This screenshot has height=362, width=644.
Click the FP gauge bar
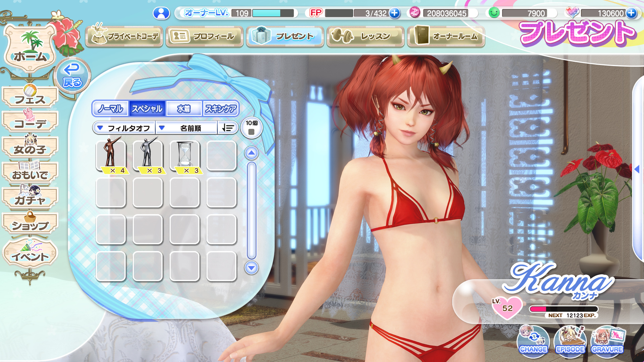click(339, 13)
